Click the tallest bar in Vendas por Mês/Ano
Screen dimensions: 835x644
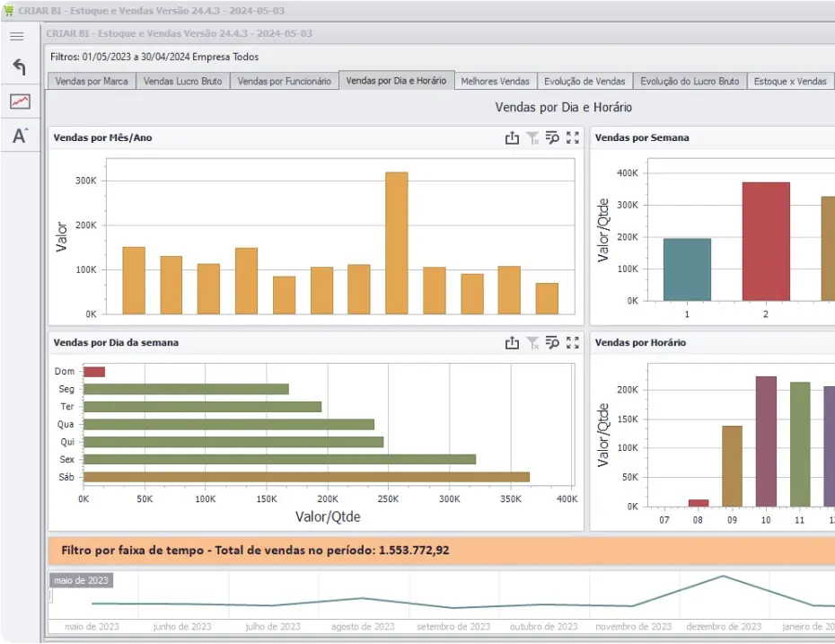coord(397,243)
